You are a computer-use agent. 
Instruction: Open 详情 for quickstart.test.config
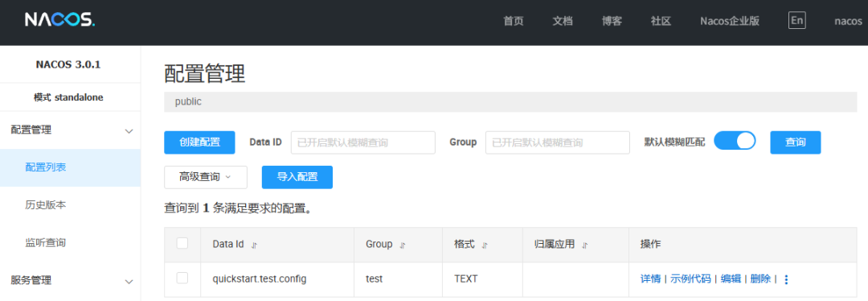[650, 278]
